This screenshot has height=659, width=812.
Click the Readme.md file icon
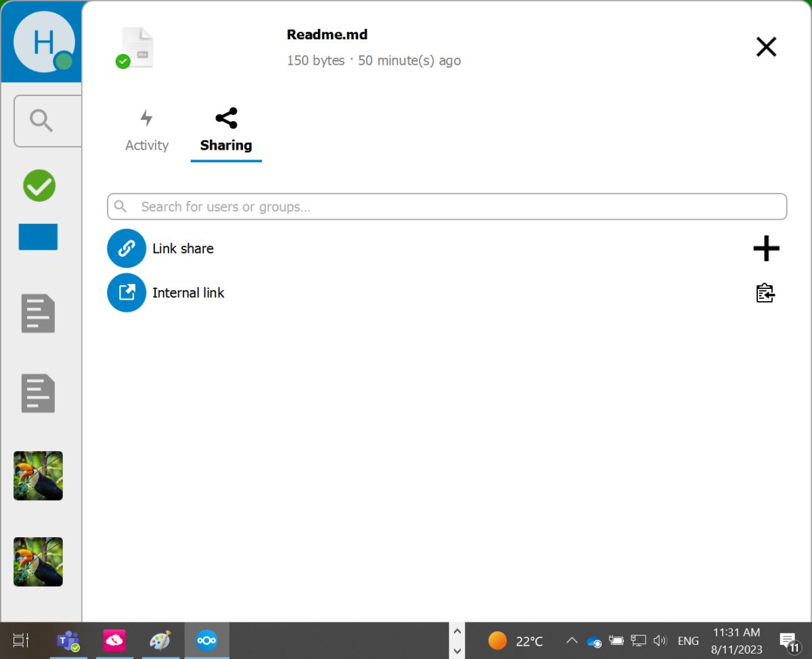(136, 48)
